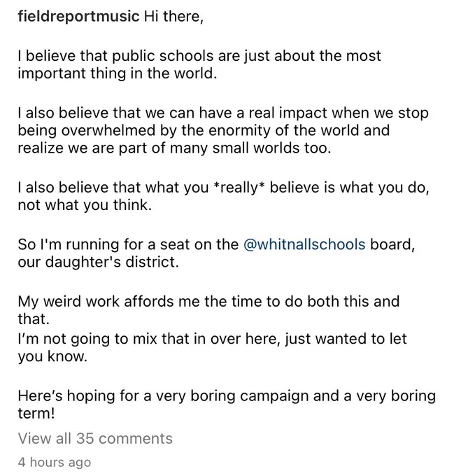
Task: Click the 'you know.' line
Action: pos(52,357)
